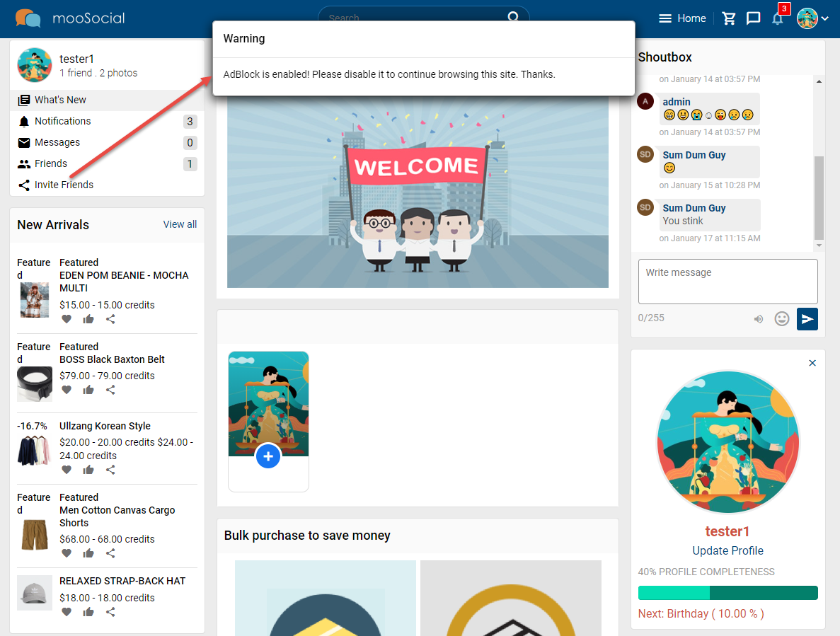Like the RELAXED STRAP-BACK HAT
Image resolution: width=840 pixels, height=636 pixels.
pos(88,613)
